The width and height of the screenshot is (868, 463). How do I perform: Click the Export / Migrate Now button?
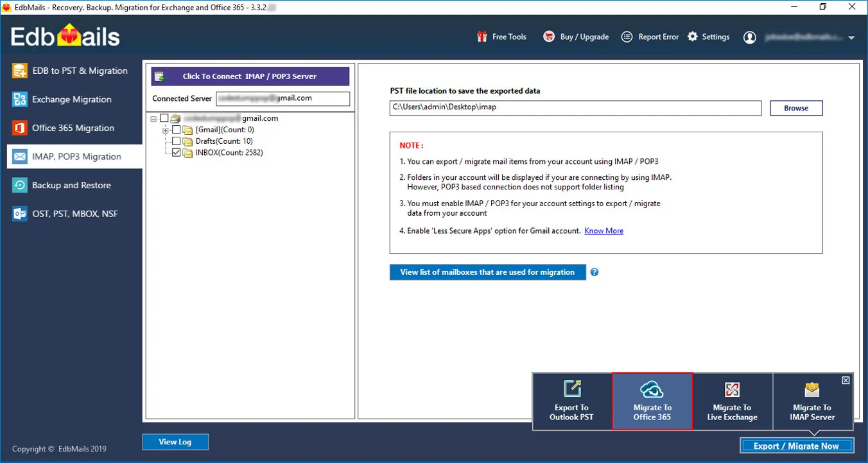(x=796, y=445)
